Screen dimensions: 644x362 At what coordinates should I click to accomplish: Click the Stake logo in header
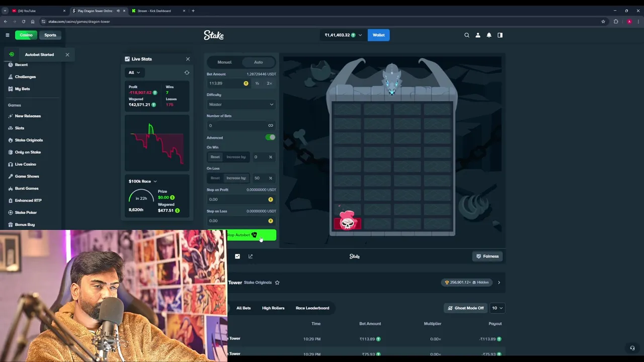coord(214,35)
